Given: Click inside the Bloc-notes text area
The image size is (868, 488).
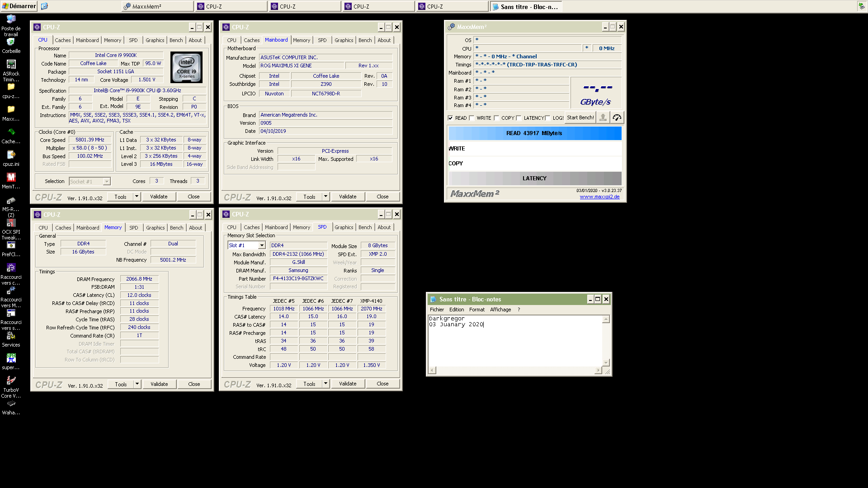Looking at the screenshot, I should point(515,341).
